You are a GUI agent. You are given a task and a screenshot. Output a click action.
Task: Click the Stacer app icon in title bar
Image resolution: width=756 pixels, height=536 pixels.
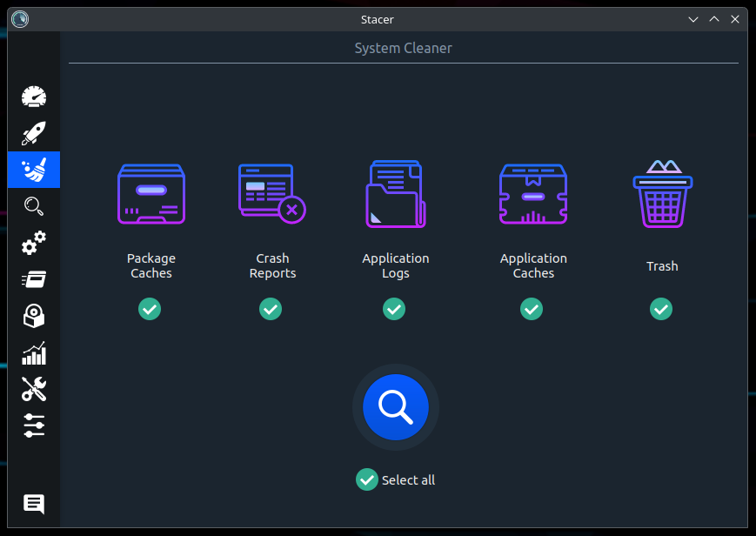[x=20, y=19]
